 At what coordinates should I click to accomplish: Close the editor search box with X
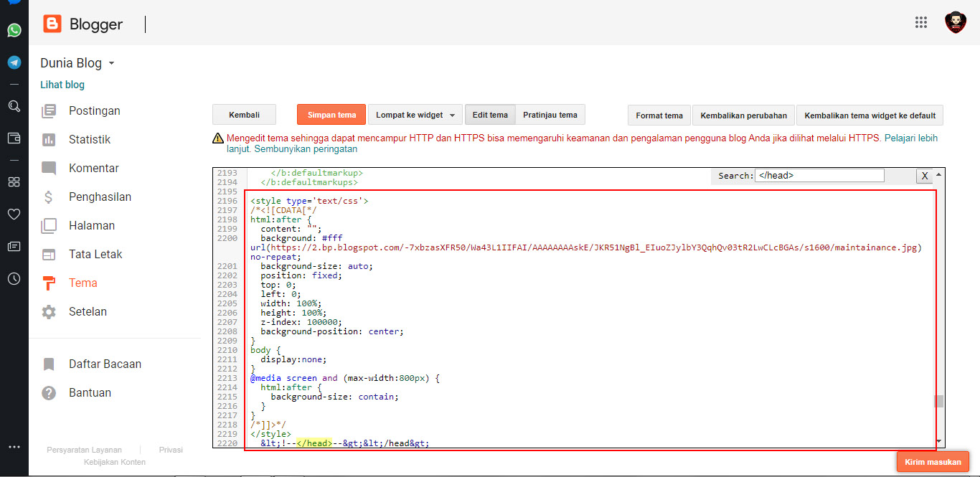point(925,176)
